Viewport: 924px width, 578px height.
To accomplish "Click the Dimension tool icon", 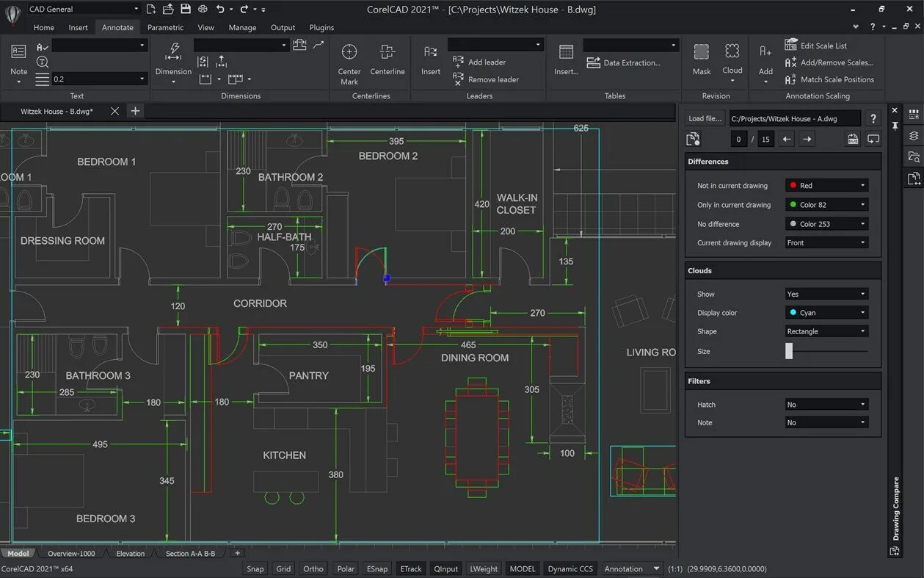I will coord(174,51).
